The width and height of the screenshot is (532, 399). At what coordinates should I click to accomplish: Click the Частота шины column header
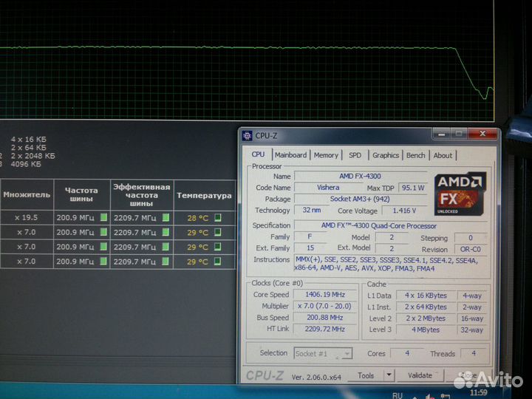coord(81,195)
